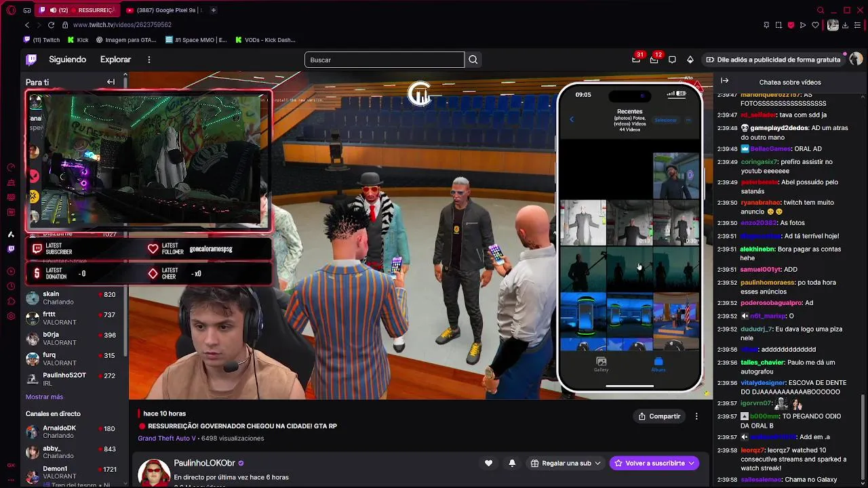Collapse the chat panel arrow
868x488 pixels.
(x=724, y=81)
